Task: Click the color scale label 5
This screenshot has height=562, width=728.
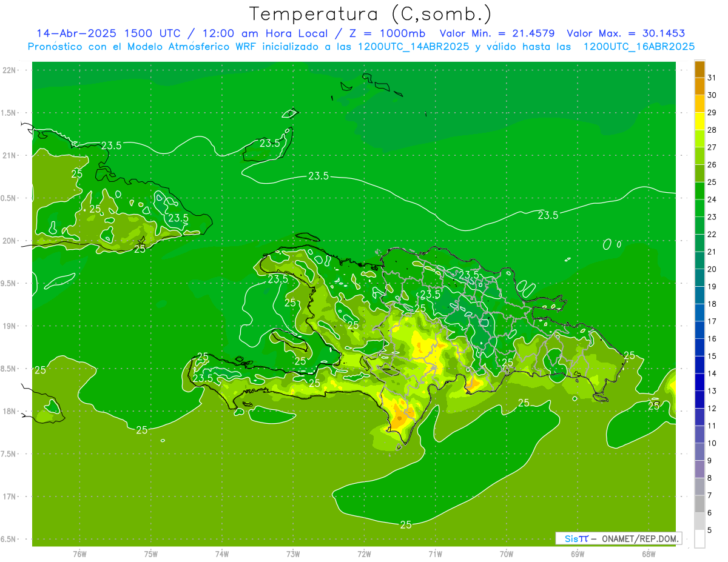Action: pyautogui.click(x=710, y=530)
